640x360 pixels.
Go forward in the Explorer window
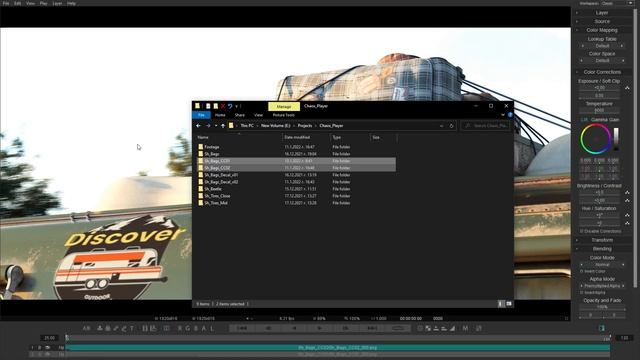pos(208,126)
